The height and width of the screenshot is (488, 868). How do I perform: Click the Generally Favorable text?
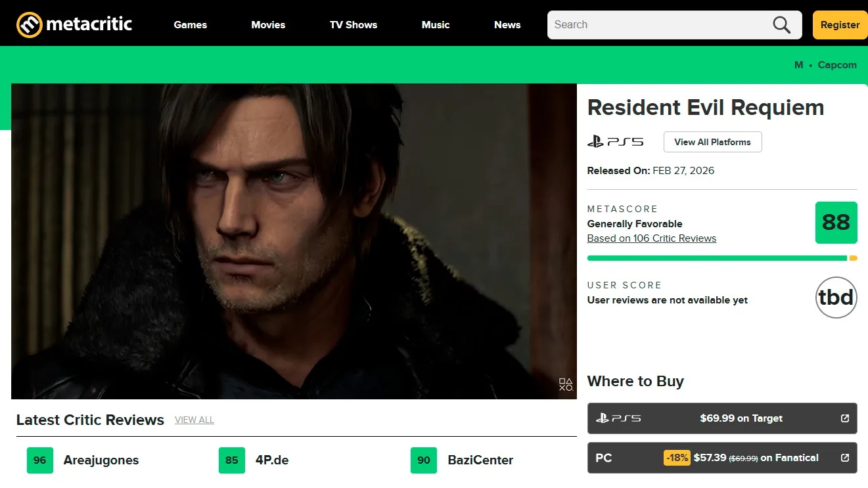pos(635,224)
